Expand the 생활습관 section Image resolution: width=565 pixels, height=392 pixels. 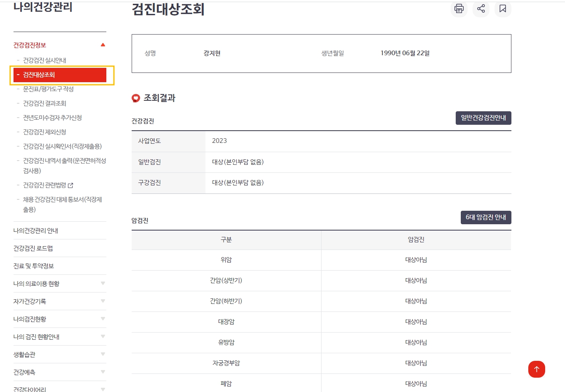[x=103, y=354]
